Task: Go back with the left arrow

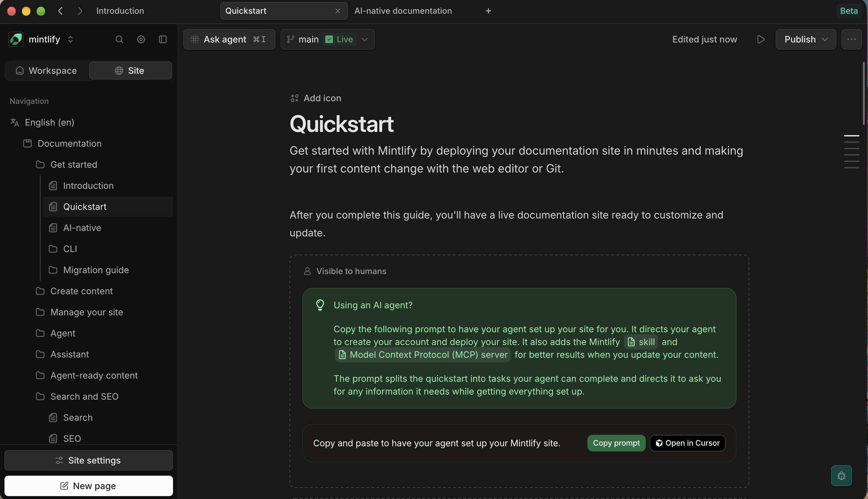Action: click(x=61, y=11)
